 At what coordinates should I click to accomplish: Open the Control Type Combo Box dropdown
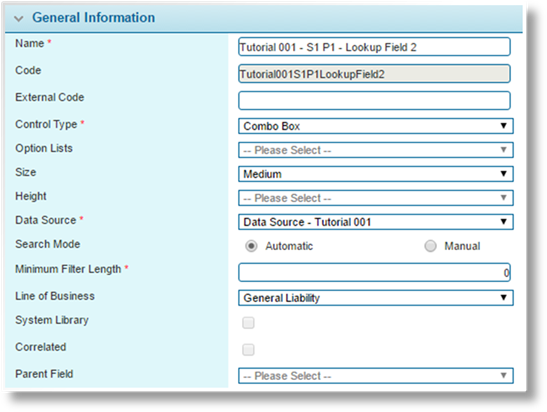[376, 126]
